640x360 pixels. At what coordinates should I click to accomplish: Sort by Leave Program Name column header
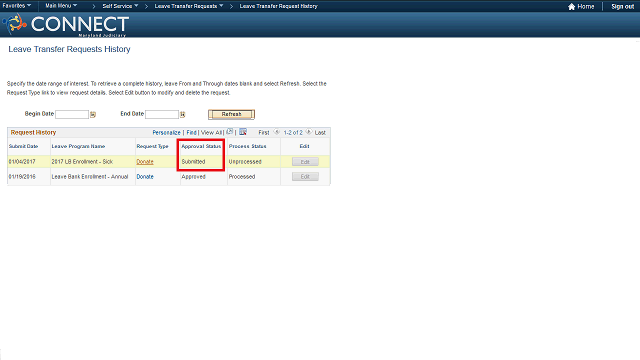pyautogui.click(x=78, y=146)
